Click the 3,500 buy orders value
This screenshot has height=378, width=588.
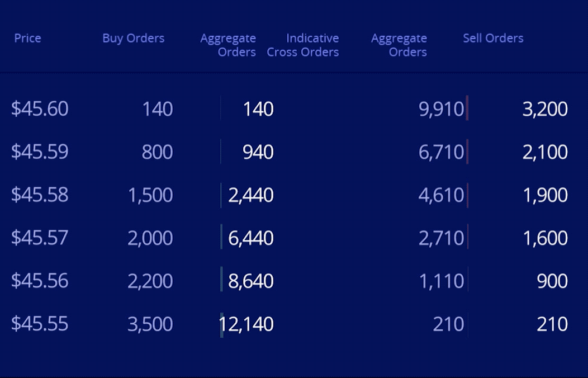pyautogui.click(x=150, y=324)
